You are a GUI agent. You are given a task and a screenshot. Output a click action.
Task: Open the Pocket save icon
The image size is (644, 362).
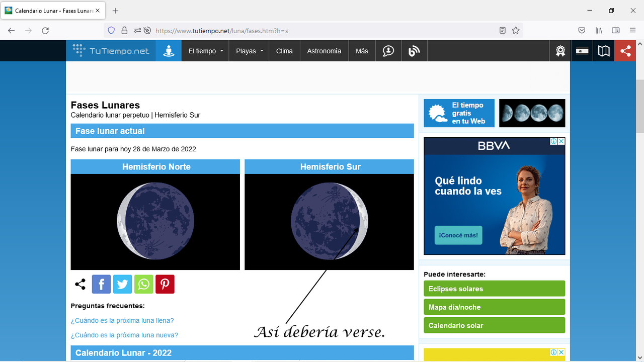(x=582, y=31)
